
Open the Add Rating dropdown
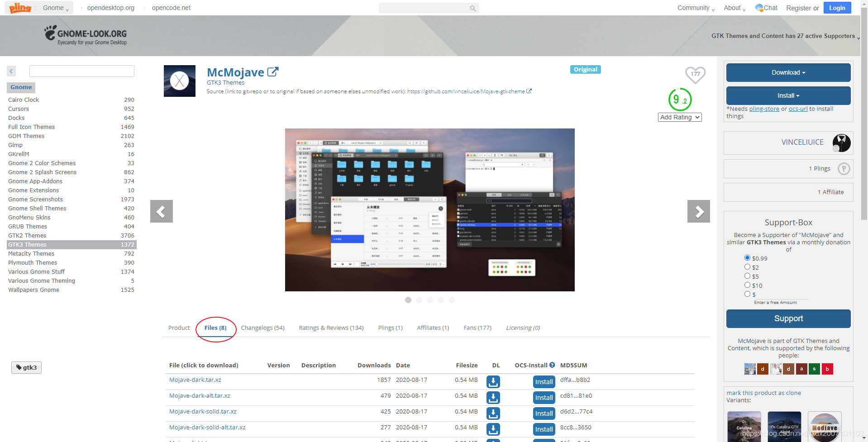point(680,117)
